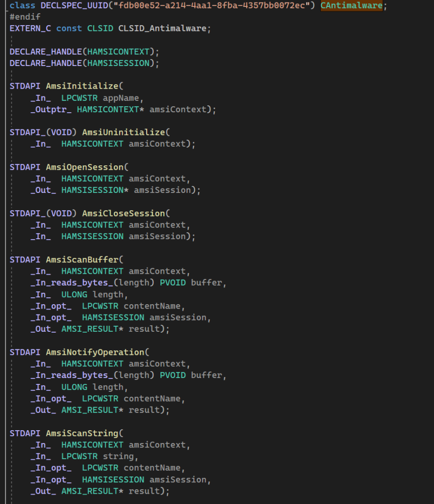The image size is (434, 504).
Task: Click HAMSISESSION type in AmsiScanBuffer
Action: click(113, 317)
